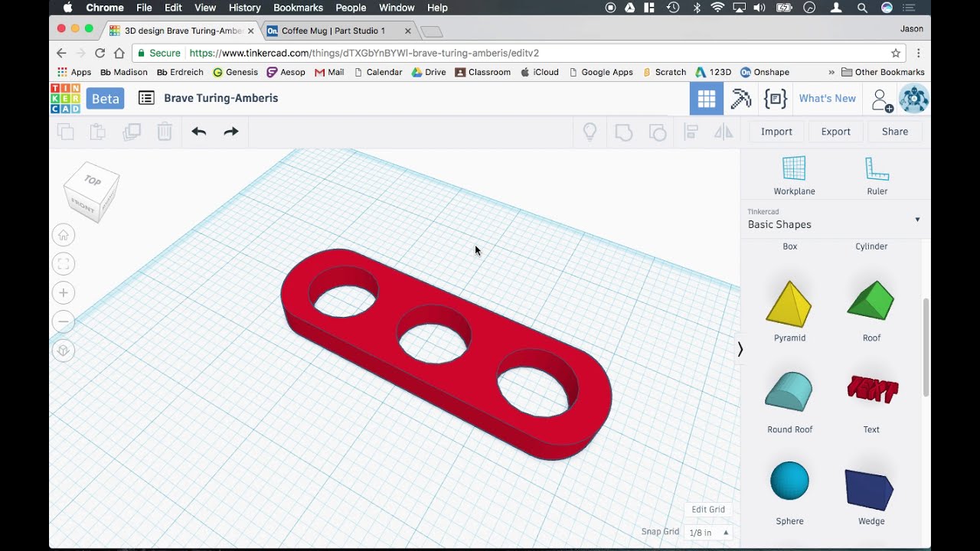Click the Paste tool icon
This screenshot has height=551, width=980.
[x=98, y=132]
